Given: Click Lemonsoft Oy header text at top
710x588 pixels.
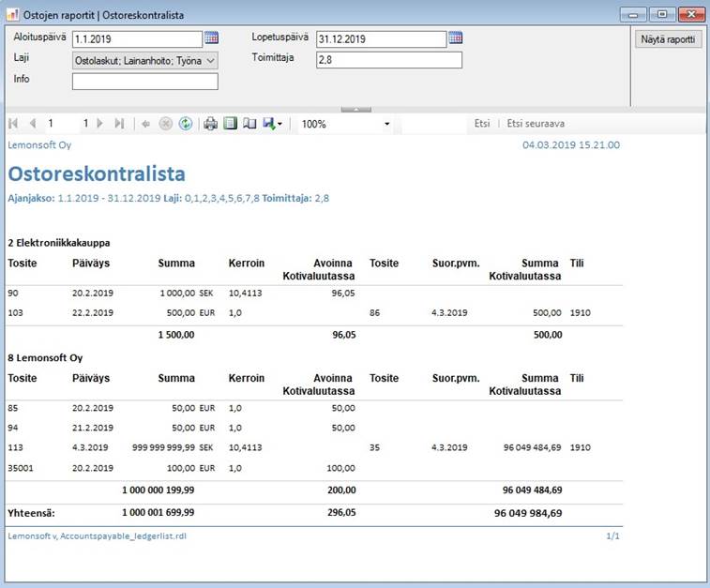Looking at the screenshot, I should [39, 144].
